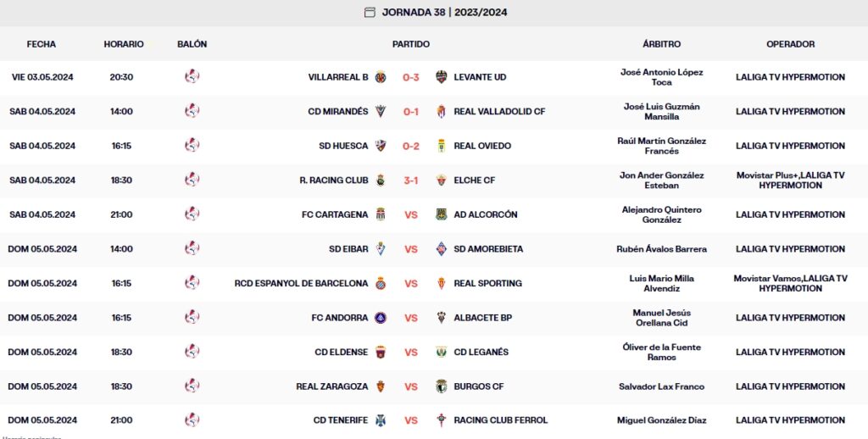
Task: Click the ball icon in SD Eibar row
Action: point(192,249)
